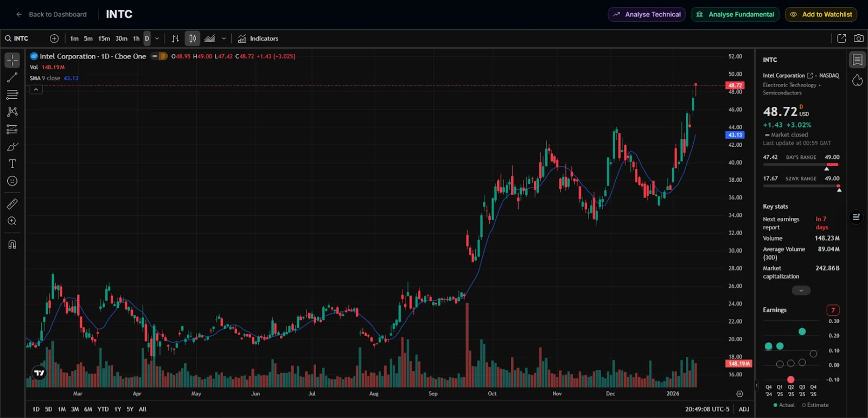
Task: Select the ruler measure tool
Action: (x=12, y=204)
